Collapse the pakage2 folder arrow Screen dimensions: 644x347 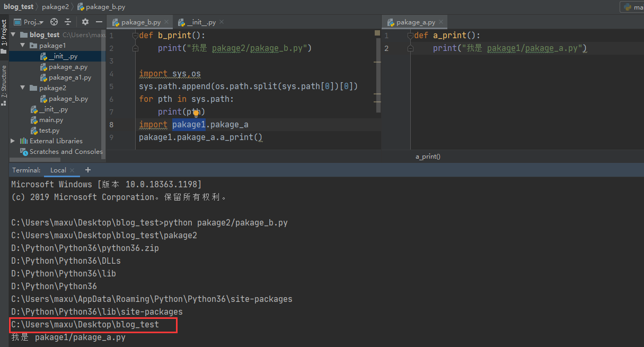point(23,88)
